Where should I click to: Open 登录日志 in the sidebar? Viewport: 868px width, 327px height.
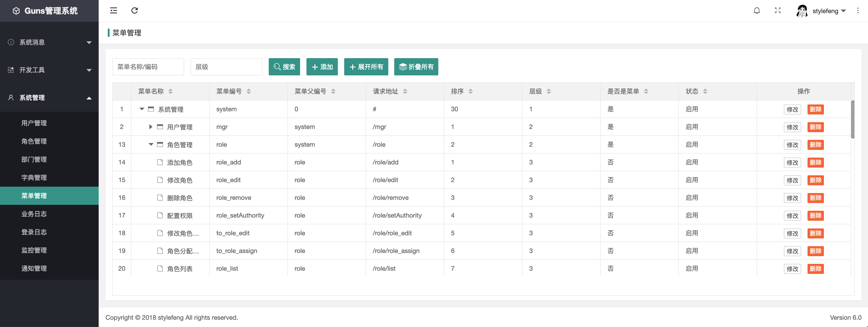pyautogui.click(x=49, y=232)
